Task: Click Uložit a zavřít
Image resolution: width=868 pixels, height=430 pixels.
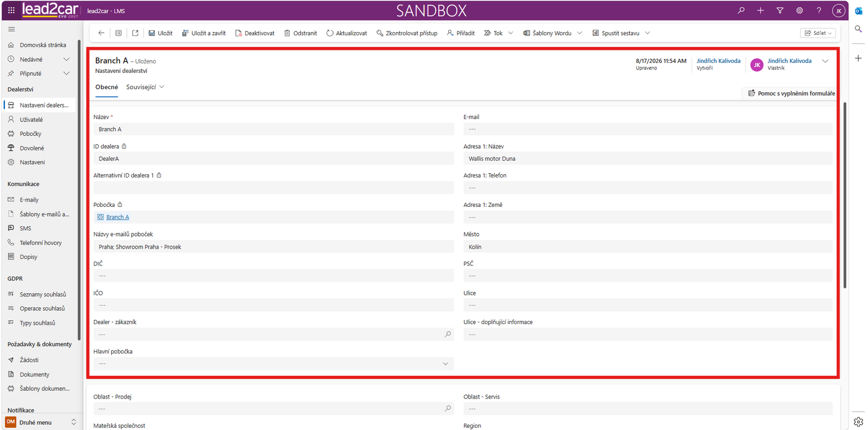Action: click(204, 33)
